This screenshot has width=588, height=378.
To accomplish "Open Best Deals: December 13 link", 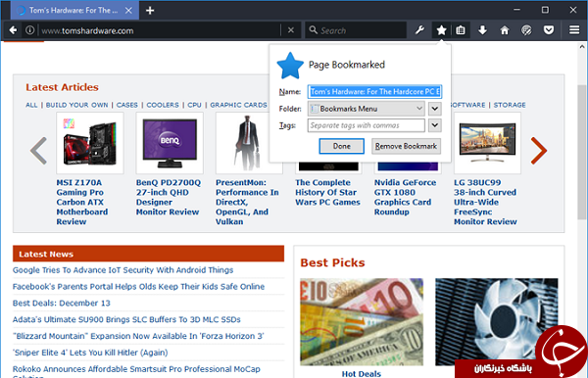I will (x=62, y=303).
